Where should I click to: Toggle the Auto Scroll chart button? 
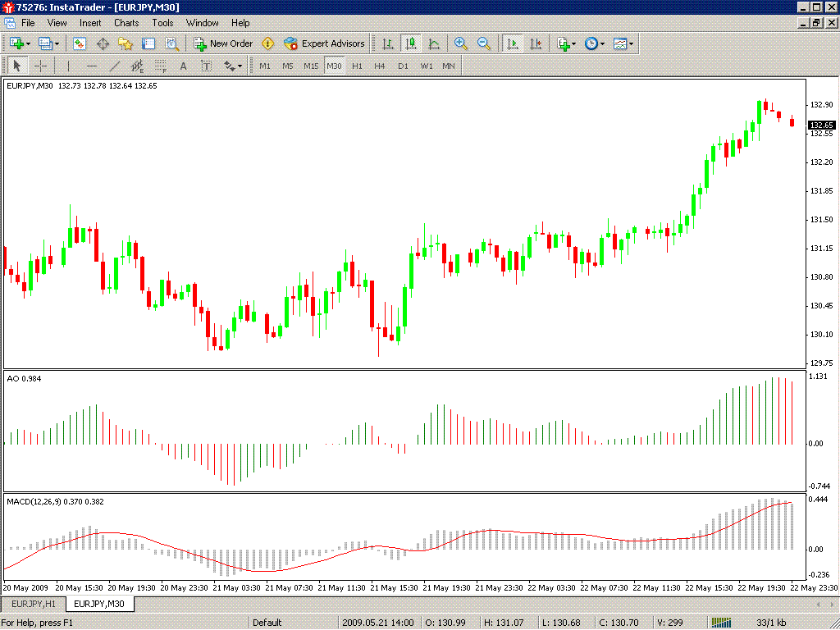click(x=513, y=43)
